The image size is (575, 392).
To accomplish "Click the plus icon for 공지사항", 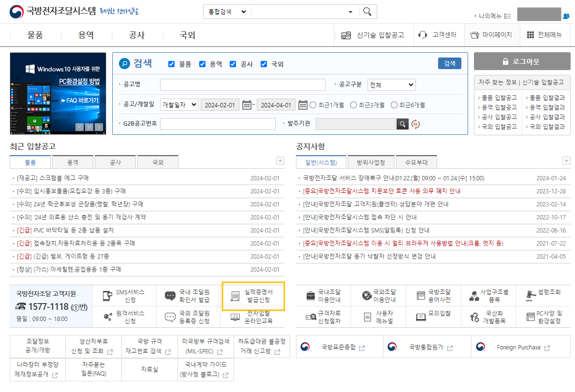I will point(566,161).
